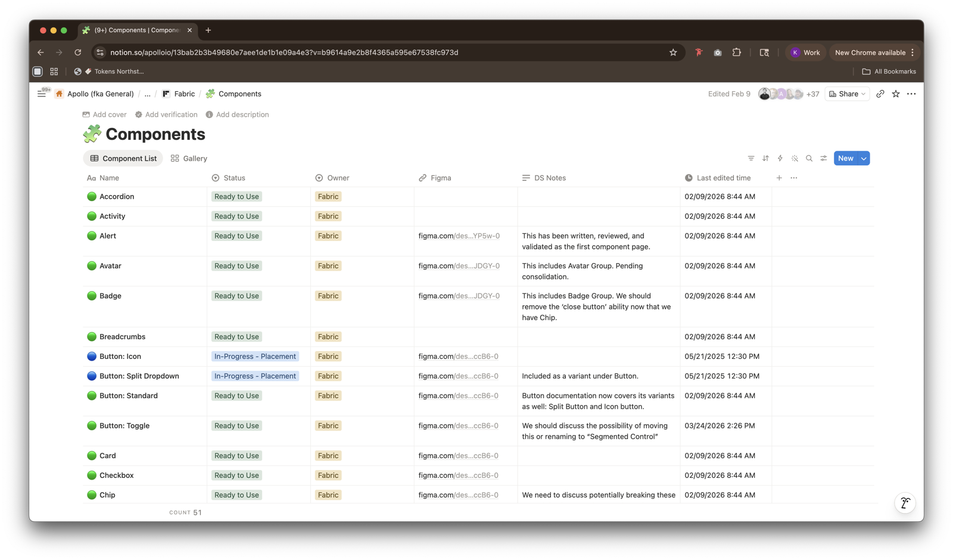Open Chrome apps grid in bookmarks bar
The image size is (953, 560).
click(54, 71)
